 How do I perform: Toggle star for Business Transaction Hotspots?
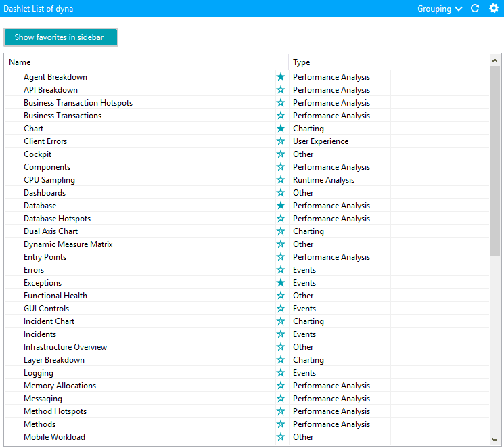(x=281, y=103)
